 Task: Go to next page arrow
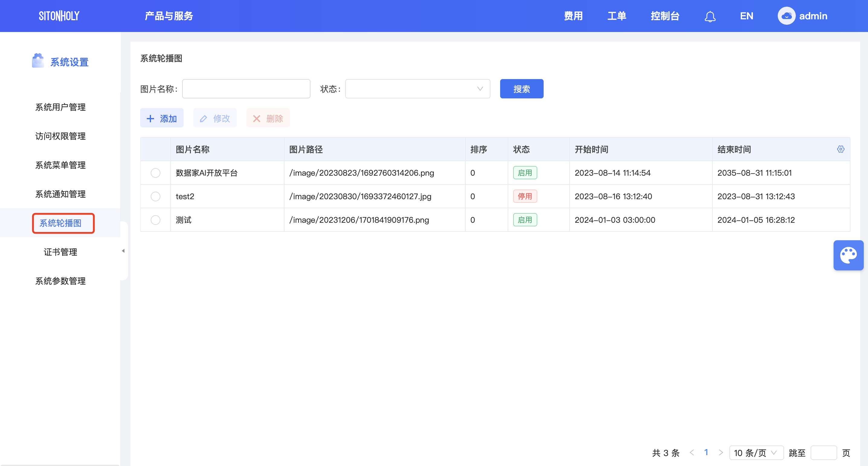[x=720, y=452]
